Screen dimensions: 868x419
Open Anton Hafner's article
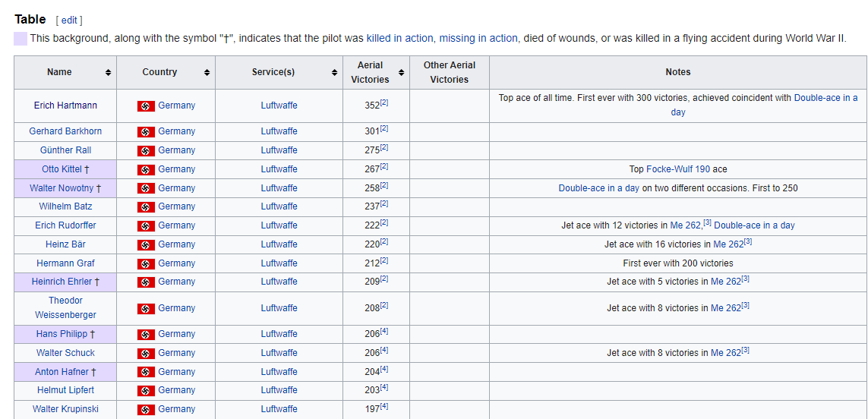coord(62,371)
